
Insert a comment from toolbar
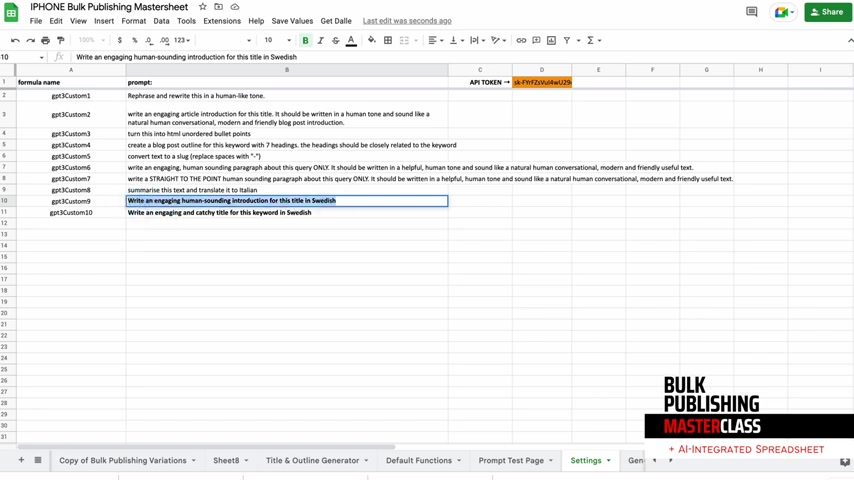536,40
